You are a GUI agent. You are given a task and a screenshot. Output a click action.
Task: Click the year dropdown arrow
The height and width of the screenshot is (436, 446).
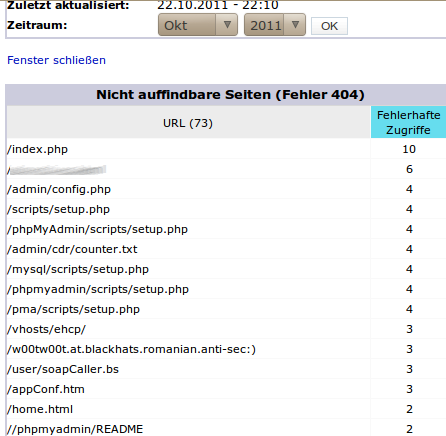[x=295, y=25]
